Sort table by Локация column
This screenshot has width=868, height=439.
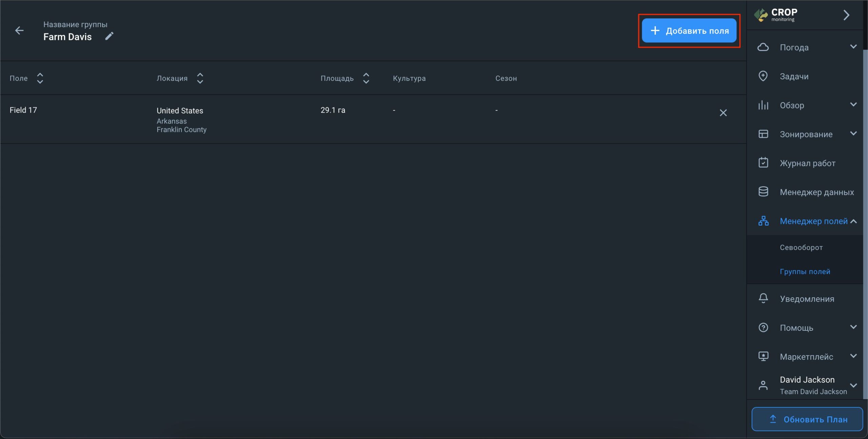(x=200, y=78)
